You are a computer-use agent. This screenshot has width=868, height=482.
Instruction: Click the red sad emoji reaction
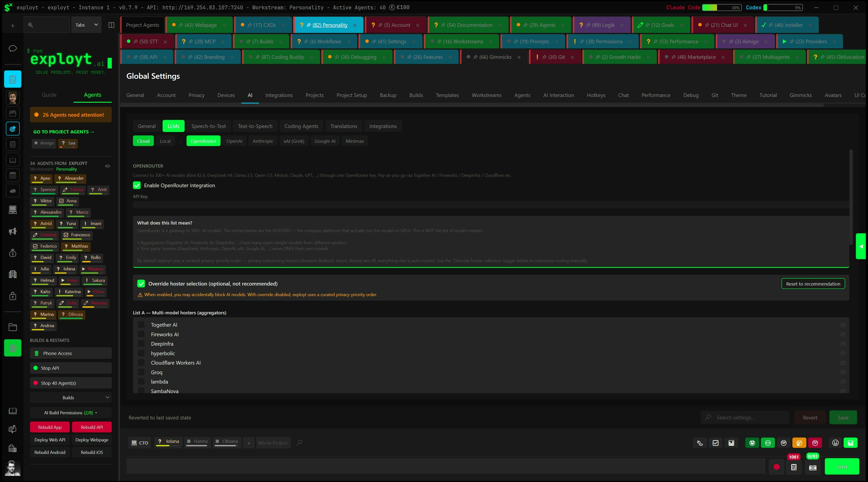point(815,443)
